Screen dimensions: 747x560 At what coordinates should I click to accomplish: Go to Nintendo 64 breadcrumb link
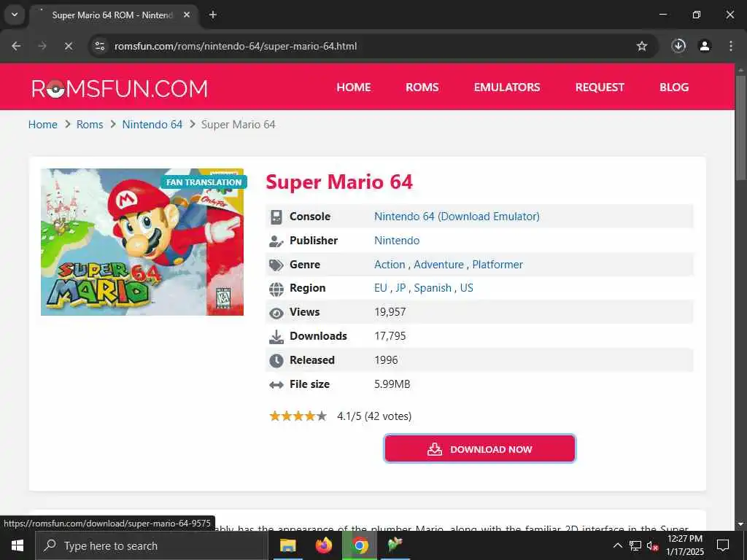152,124
